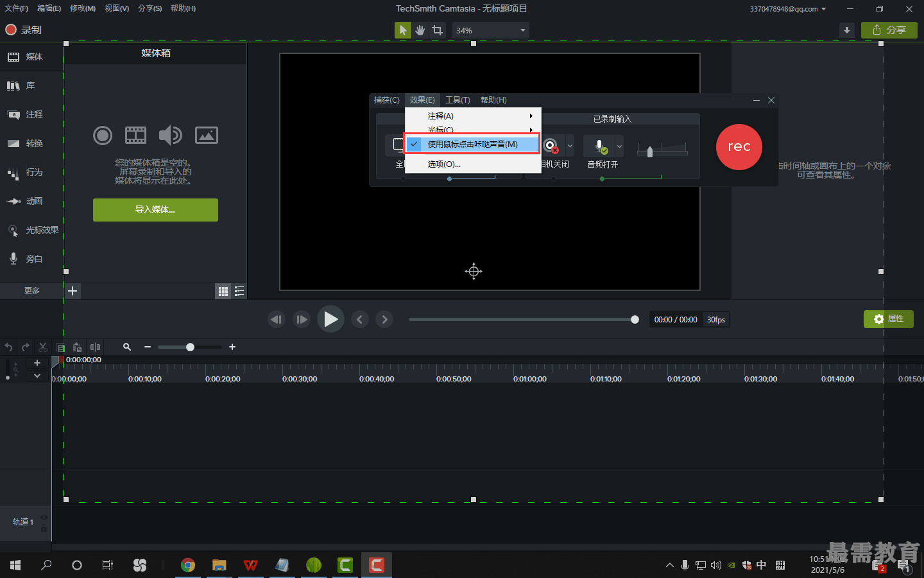Open the 34% canvas zoom dropdown

coord(491,30)
